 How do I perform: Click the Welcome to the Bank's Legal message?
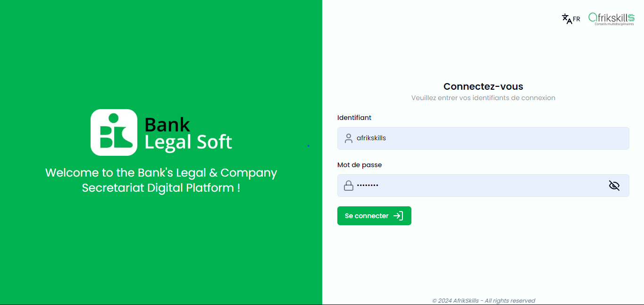tap(161, 180)
